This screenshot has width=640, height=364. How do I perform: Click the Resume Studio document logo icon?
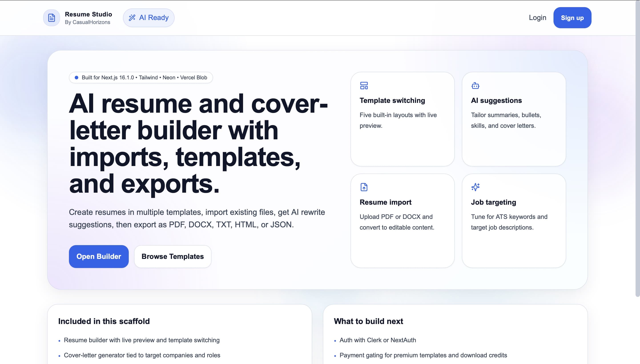[x=51, y=18]
